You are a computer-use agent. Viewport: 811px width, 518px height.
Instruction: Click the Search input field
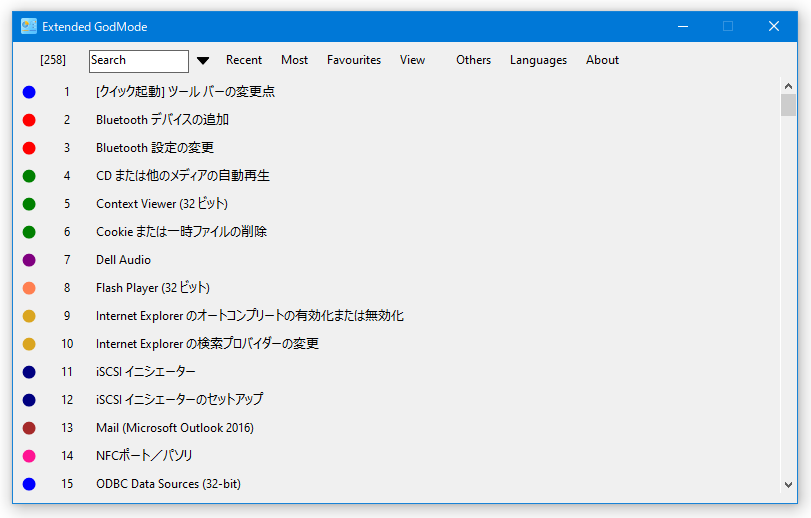tap(139, 61)
